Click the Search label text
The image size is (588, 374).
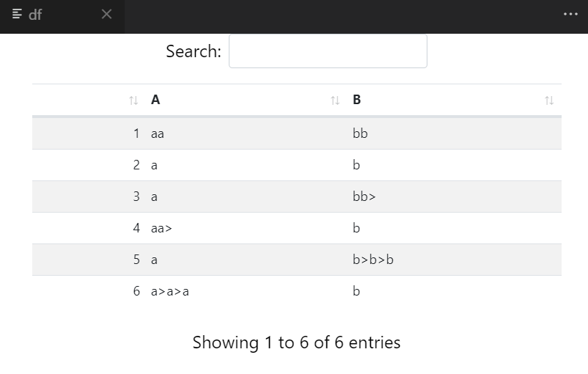tap(193, 51)
